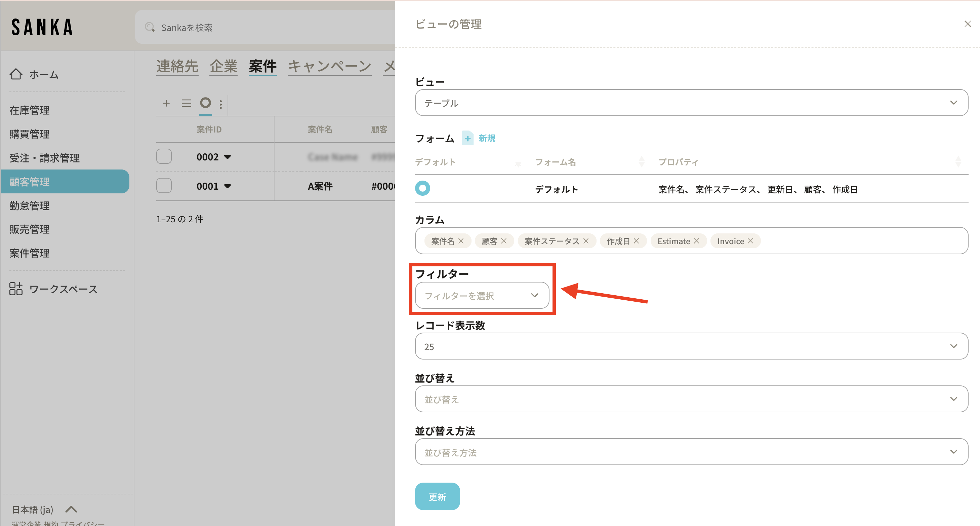The image size is (980, 526).
Task: Click the workspace grid icon
Action: point(16,289)
